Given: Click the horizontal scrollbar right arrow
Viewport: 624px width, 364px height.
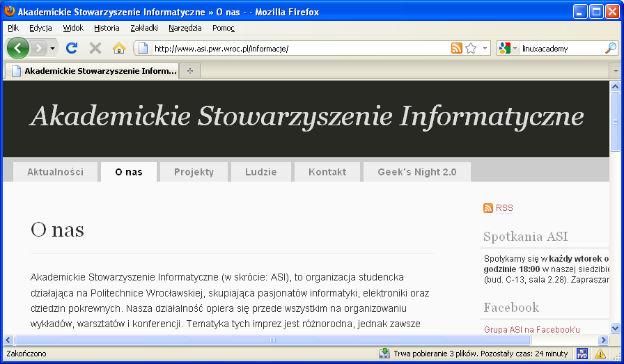Looking at the screenshot, I should tap(604, 340).
